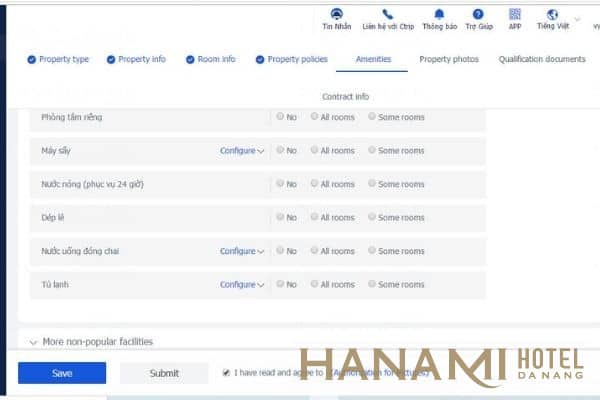The image size is (600, 400).
Task: Click the Save button
Action: click(62, 373)
